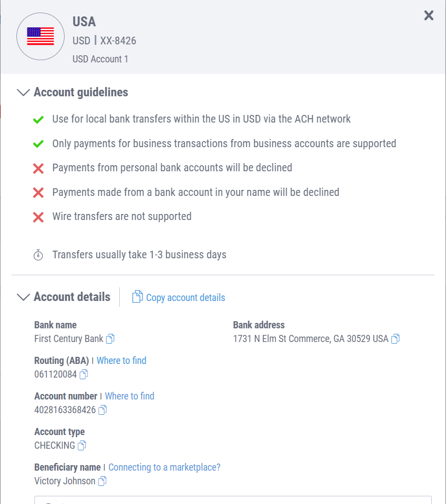Click the box below beneficiary name
Screen dimensions: 446x504
(233, 500)
